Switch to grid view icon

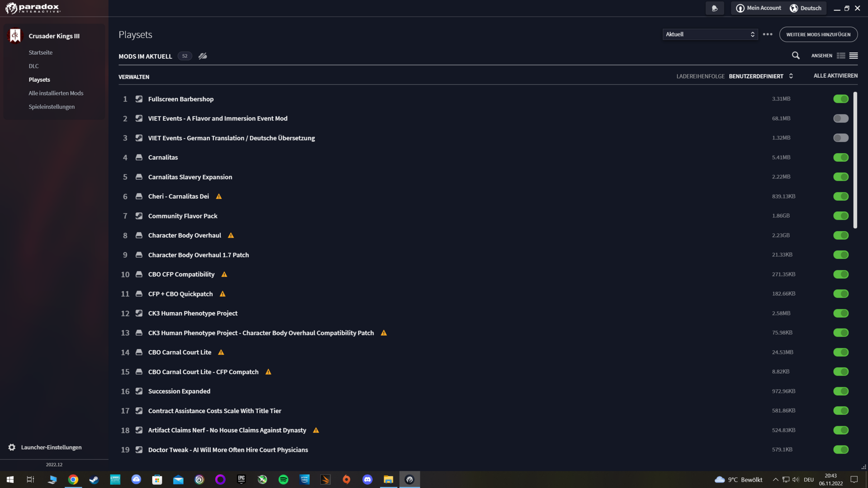841,56
